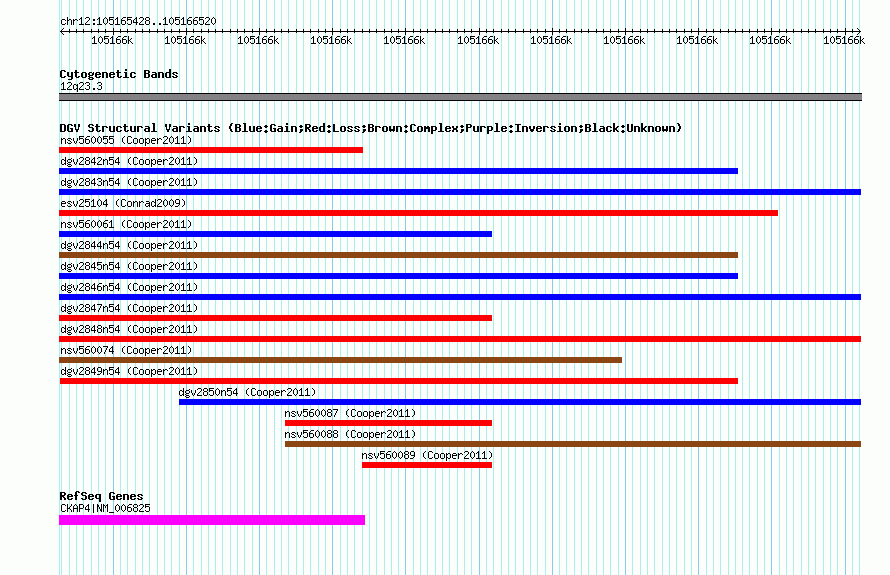Click the magenta CKAP4 gene bar

click(x=212, y=520)
